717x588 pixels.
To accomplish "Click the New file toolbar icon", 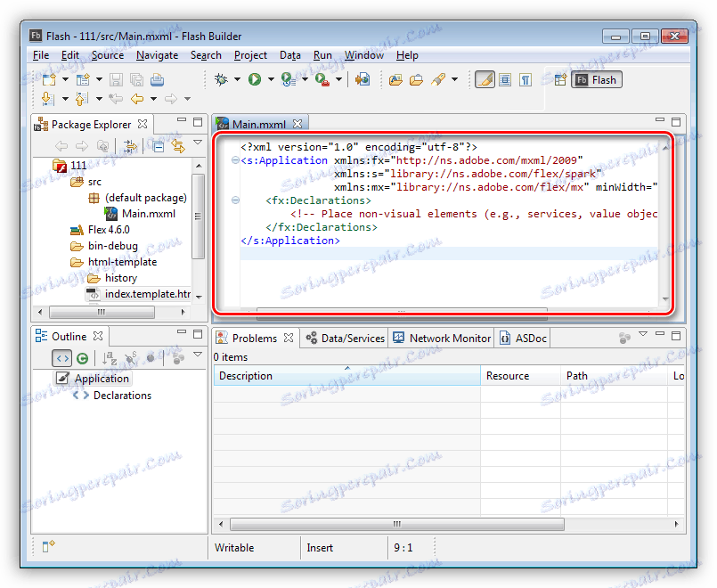I will coord(49,79).
